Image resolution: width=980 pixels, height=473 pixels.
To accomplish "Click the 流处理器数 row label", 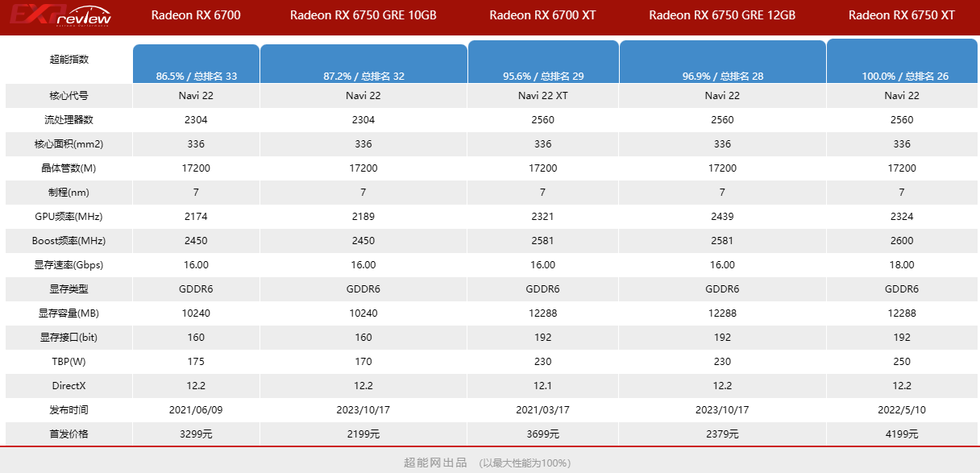I will tap(69, 120).
